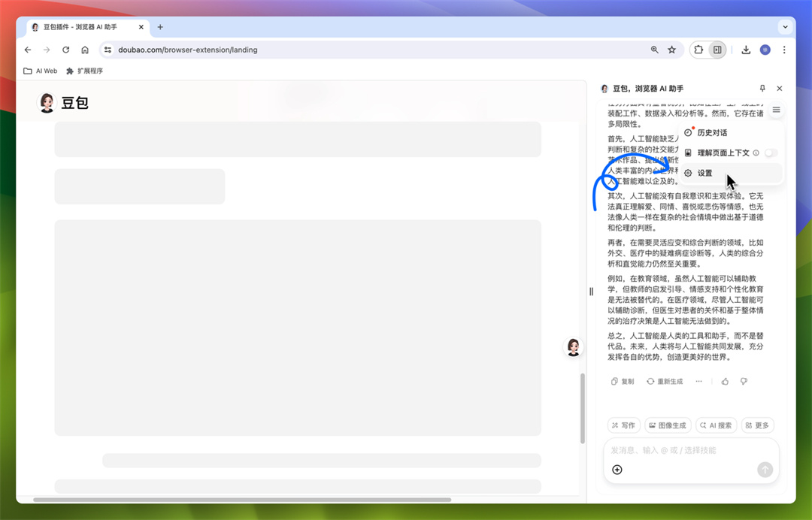Give the response a thumbs up
The width and height of the screenshot is (812, 520).
[x=725, y=382]
